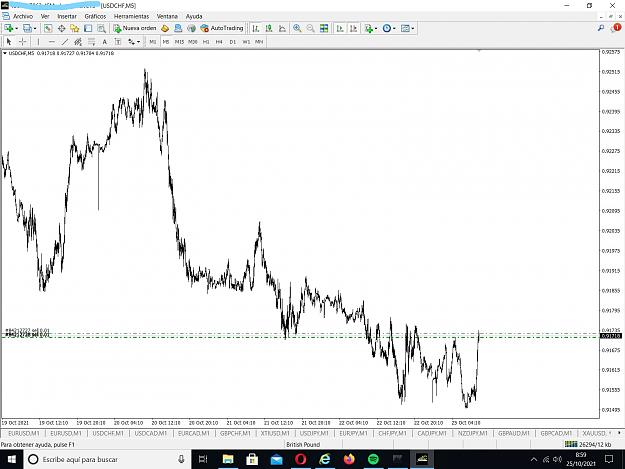Viewport: 625px width, 469px height.
Task: Toggle chart shift
Action: point(353,28)
